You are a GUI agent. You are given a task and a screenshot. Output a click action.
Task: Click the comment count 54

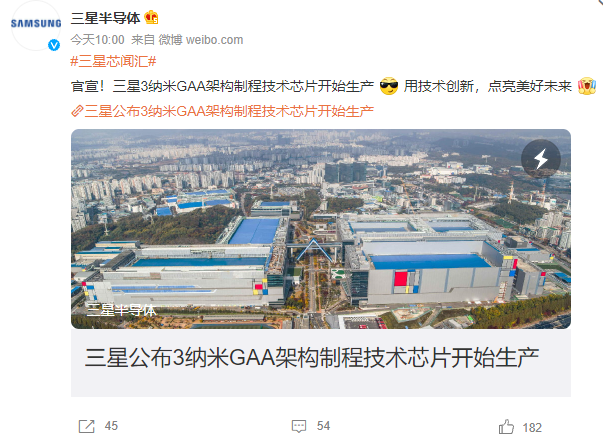point(323,426)
